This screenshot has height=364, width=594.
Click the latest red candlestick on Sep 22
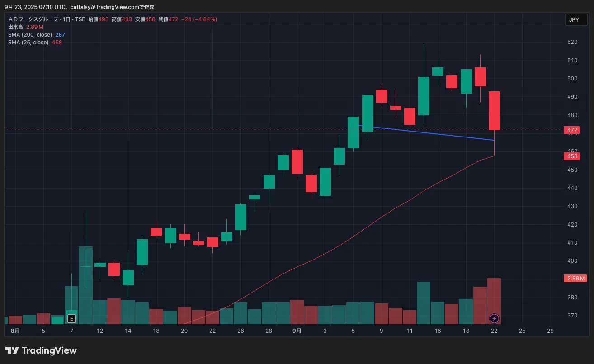494,111
